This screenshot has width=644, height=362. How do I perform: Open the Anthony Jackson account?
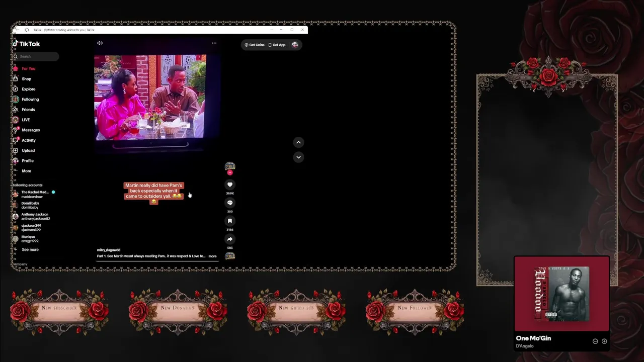(31, 217)
